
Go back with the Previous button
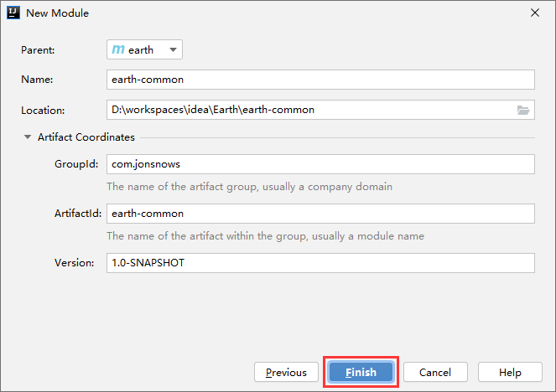(x=286, y=372)
